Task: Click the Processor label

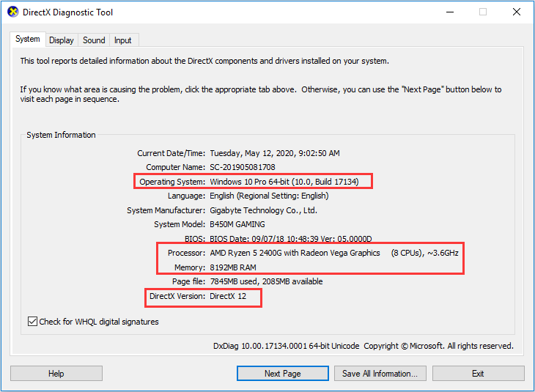Action: tap(186, 253)
